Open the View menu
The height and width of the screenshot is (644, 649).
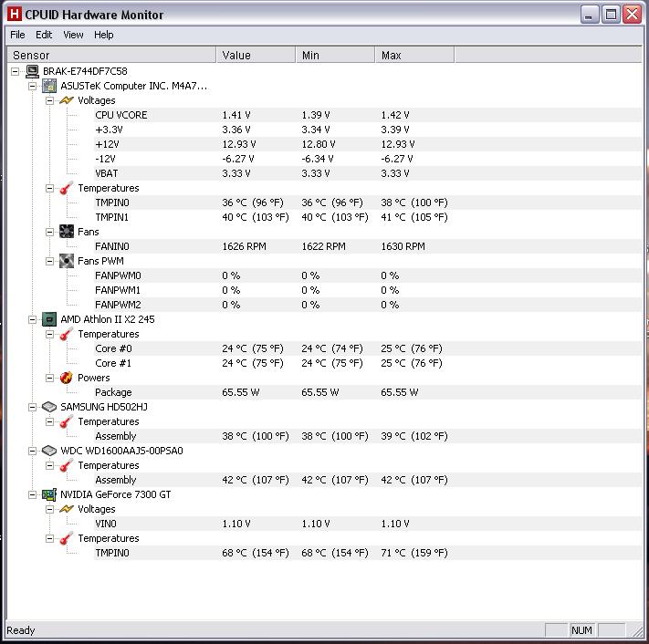click(73, 35)
